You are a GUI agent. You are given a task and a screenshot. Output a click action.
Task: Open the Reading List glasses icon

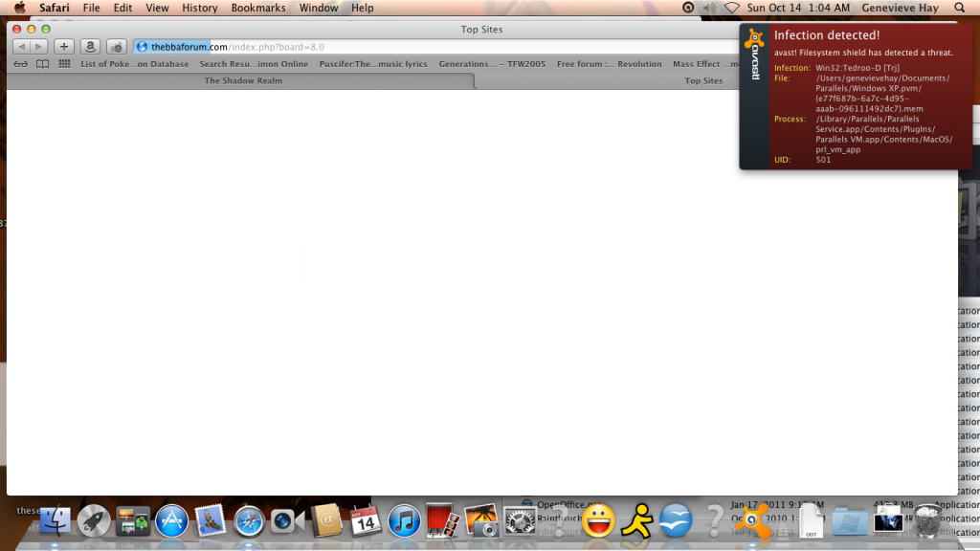[20, 64]
